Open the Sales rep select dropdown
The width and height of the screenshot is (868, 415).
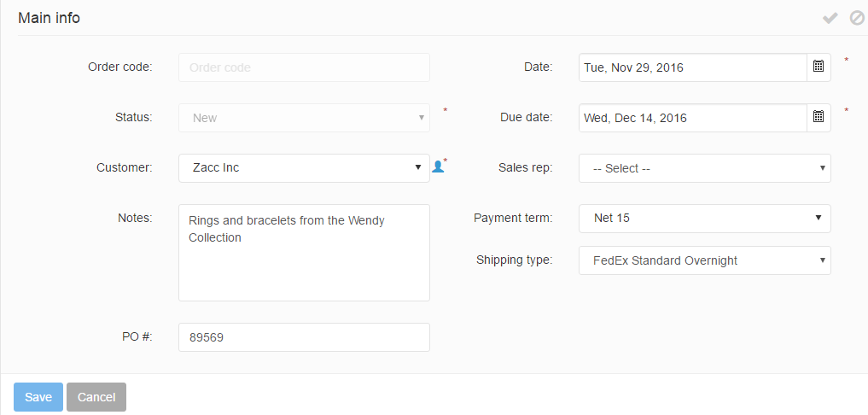(704, 168)
